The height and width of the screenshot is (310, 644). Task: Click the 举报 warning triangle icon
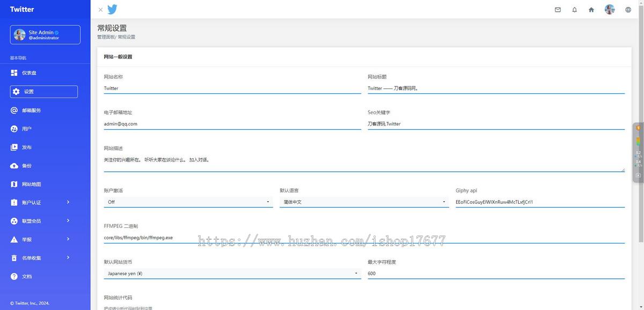(14, 239)
